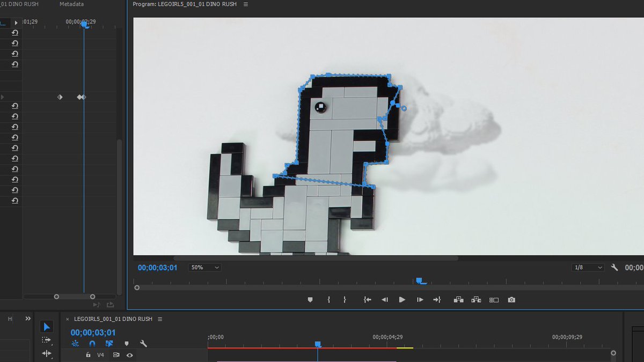Click the Effect Controls playhead marker
The width and height of the screenshot is (644, 362).
(x=84, y=24)
